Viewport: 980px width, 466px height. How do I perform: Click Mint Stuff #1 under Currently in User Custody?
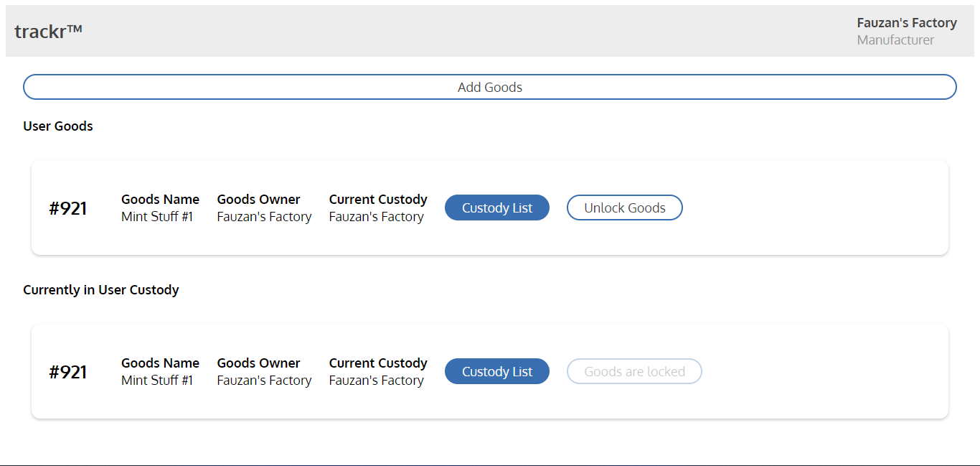[157, 381]
